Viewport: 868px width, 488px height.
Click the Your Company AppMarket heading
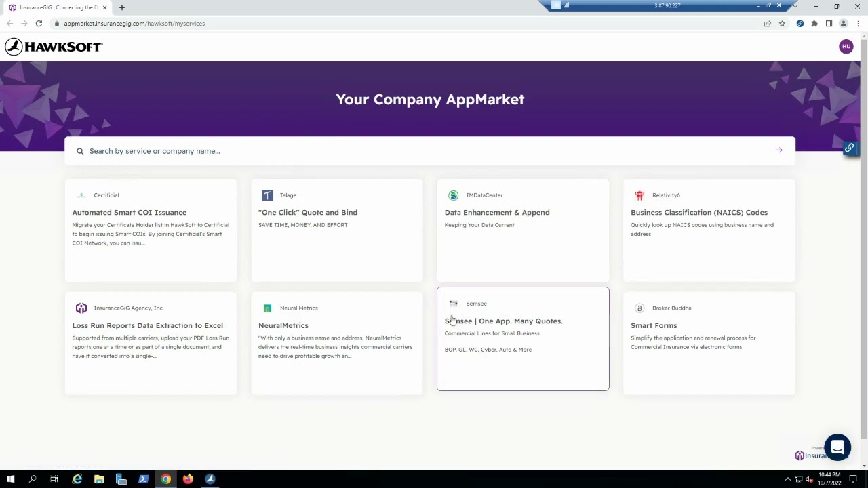[430, 100]
